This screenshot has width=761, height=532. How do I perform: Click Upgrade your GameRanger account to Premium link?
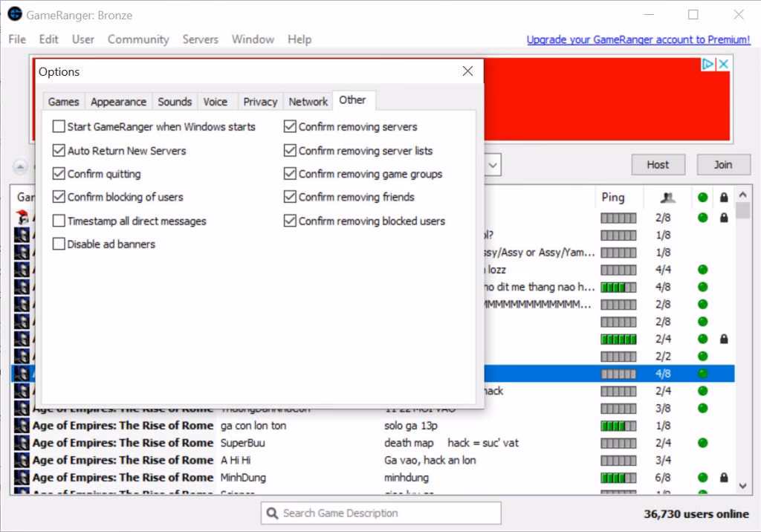coord(638,39)
